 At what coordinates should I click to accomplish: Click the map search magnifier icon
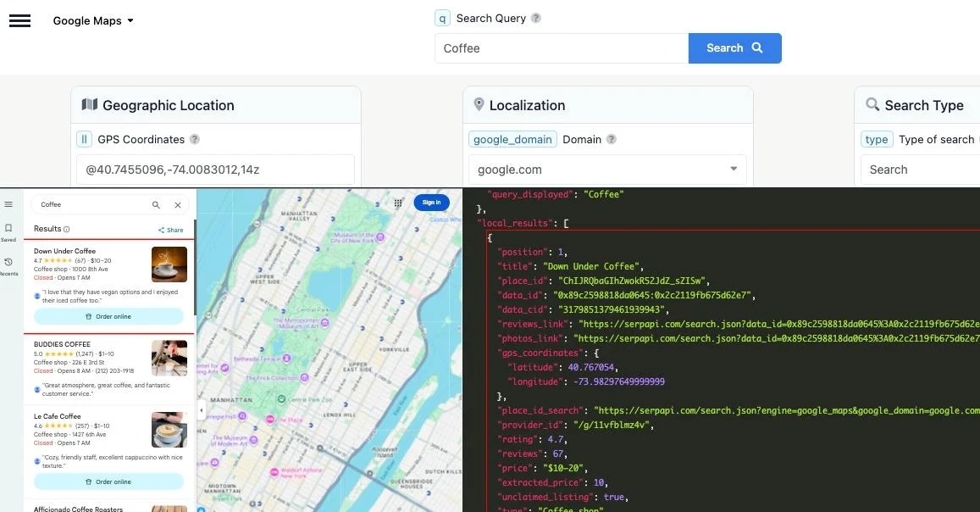156,204
